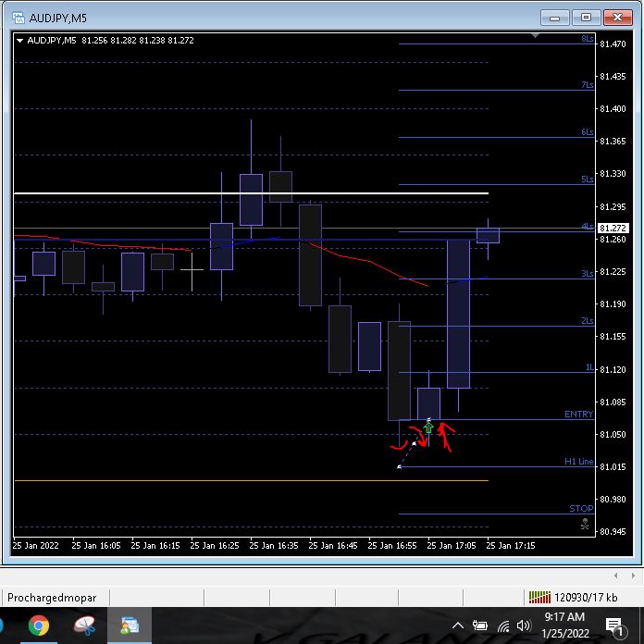The width and height of the screenshot is (644, 644).
Task: Click the current price tag 81.272
Action: [613, 228]
